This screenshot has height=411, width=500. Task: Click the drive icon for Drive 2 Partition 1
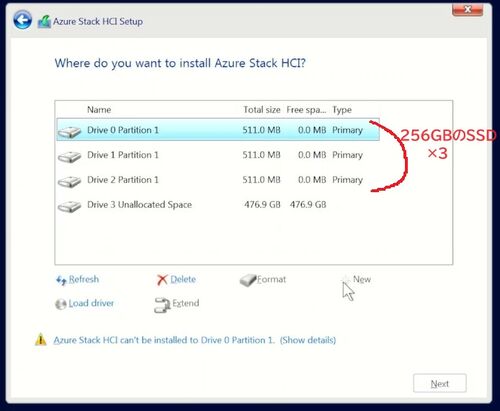(69, 182)
